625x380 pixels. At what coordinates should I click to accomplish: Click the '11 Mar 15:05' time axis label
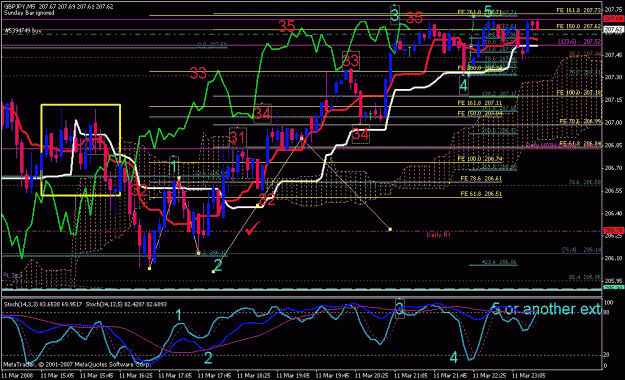[x=57, y=375]
